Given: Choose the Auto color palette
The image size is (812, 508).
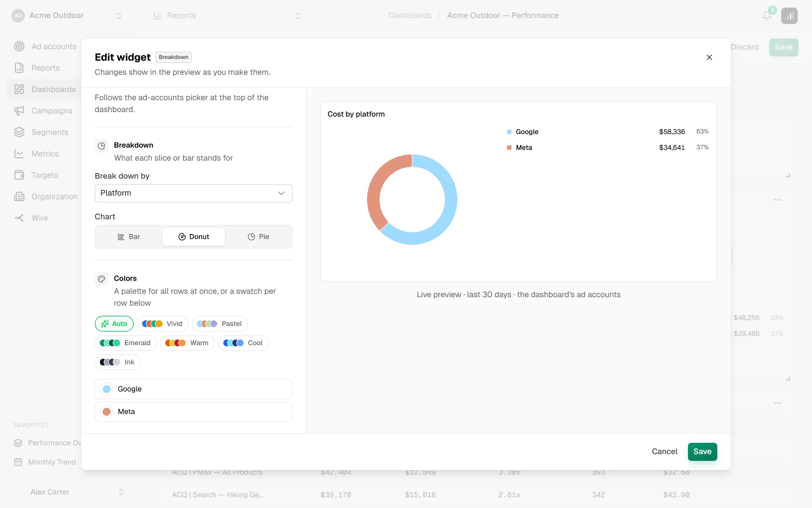Looking at the screenshot, I should [114, 323].
